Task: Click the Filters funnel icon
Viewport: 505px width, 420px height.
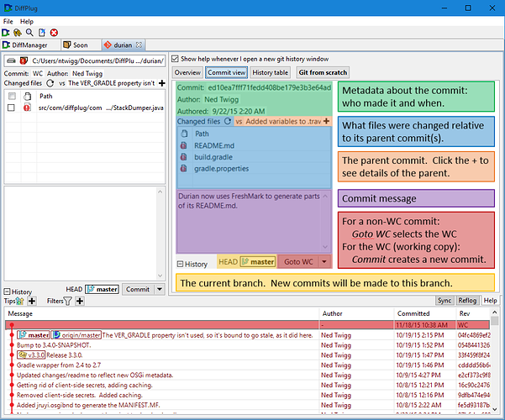Action: [x=67, y=301]
